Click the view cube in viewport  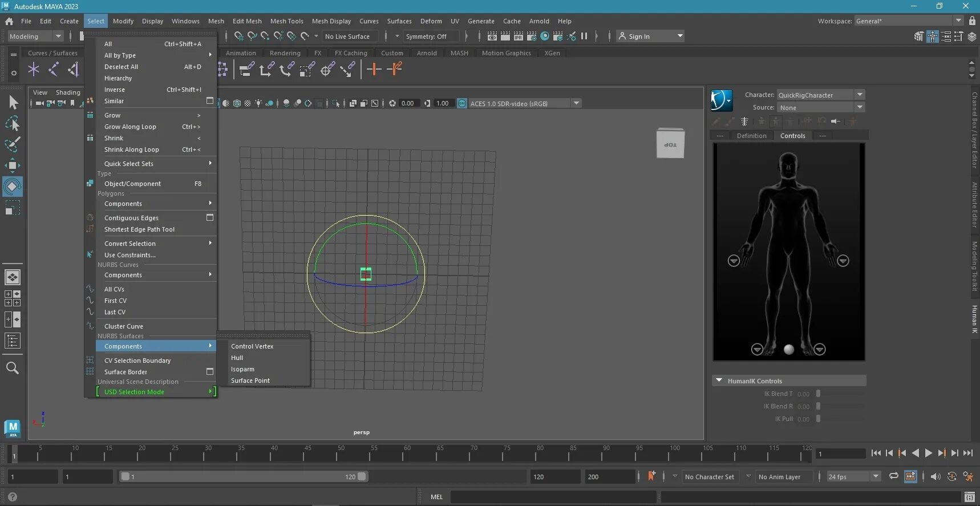[670, 144]
